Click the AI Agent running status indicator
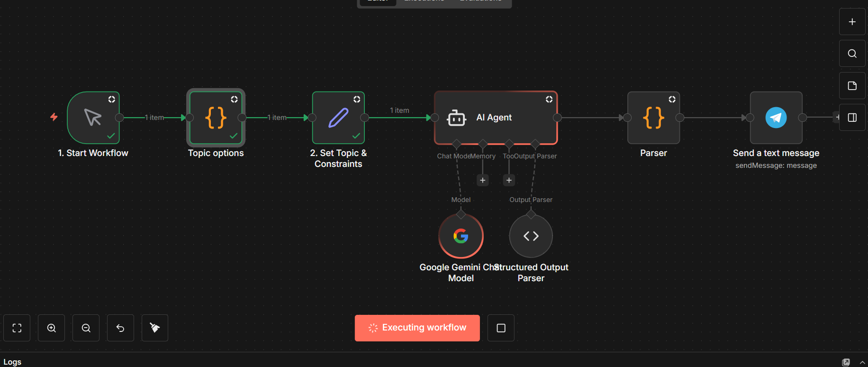Image resolution: width=868 pixels, height=367 pixels. click(549, 99)
